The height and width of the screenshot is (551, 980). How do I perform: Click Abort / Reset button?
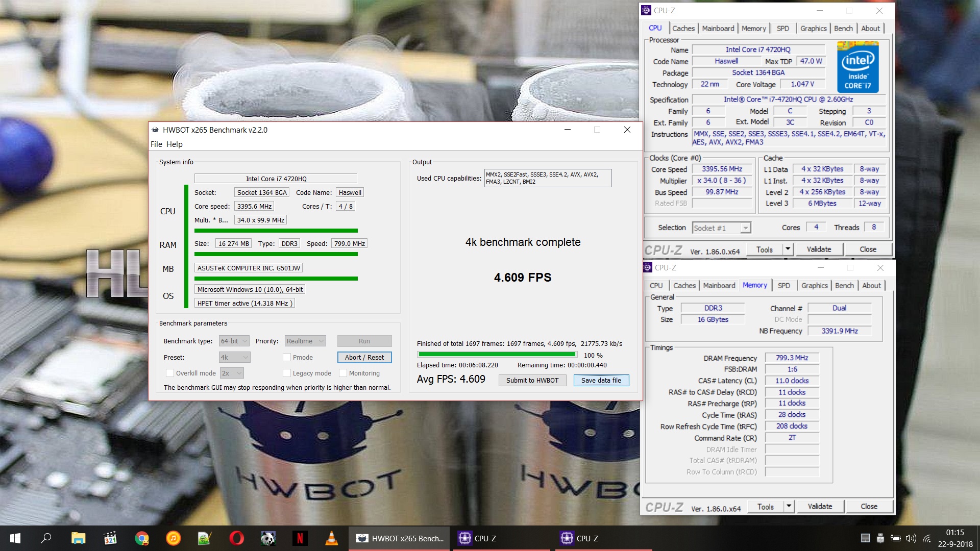click(364, 357)
